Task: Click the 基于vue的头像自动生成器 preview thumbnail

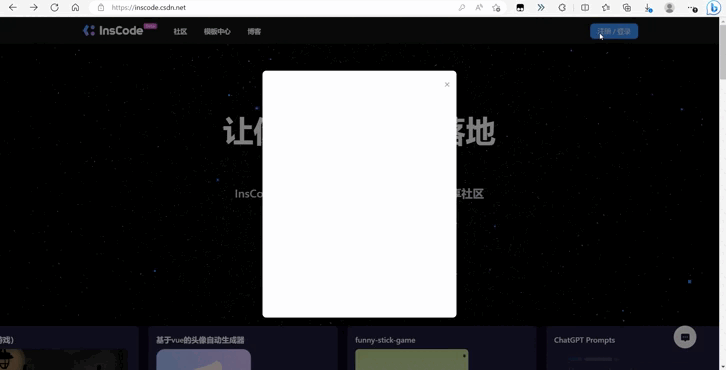Action: pos(203,359)
